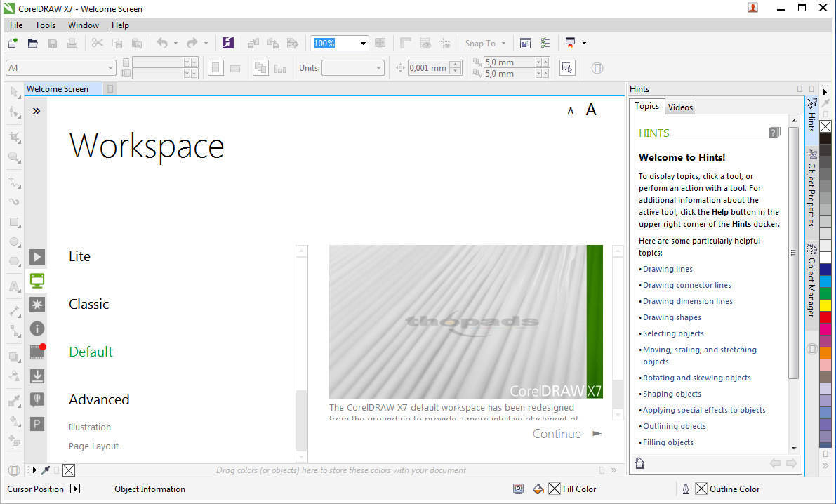Click the Options icon in standard toolbar
The width and height of the screenshot is (836, 504).
(545, 44)
